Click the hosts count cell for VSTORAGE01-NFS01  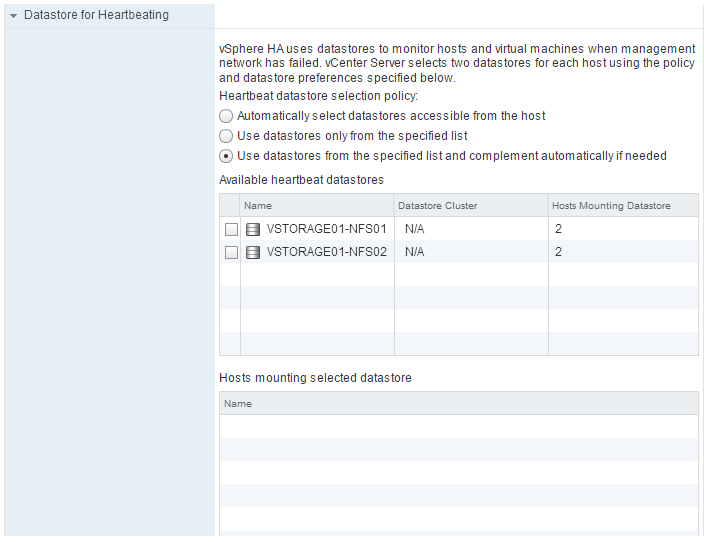coord(559,229)
